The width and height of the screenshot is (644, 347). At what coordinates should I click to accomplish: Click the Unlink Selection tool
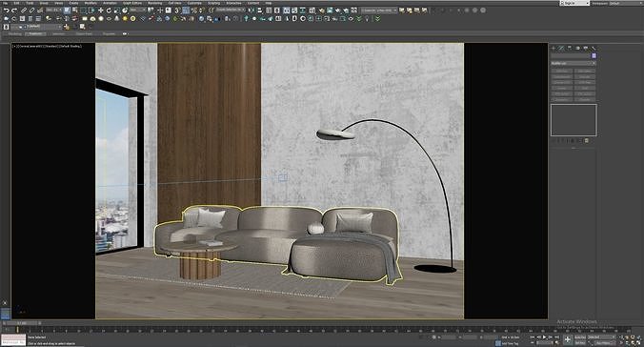coord(31,10)
